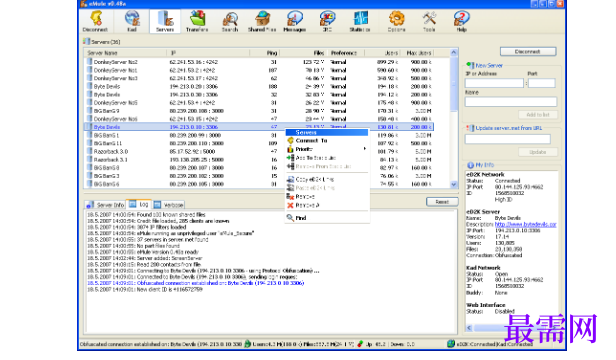Expand the Priority submenu

click(x=327, y=149)
